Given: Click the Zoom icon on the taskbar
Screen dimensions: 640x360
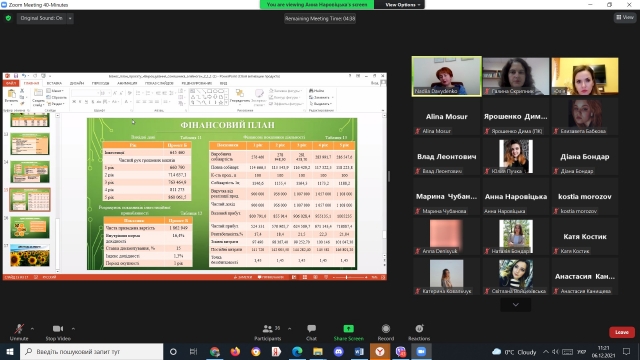Looking at the screenshot, I should [421, 351].
